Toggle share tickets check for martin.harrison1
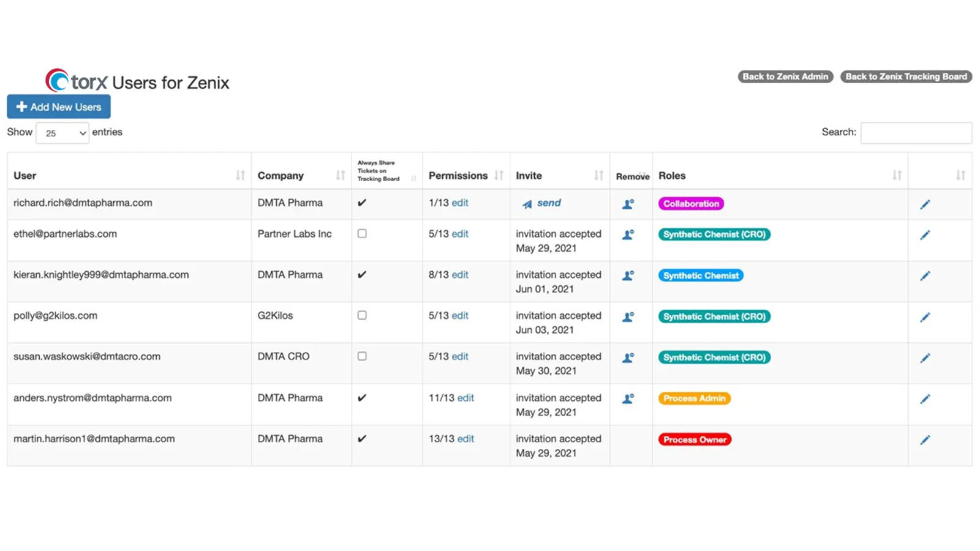The image size is (980, 551). (x=362, y=439)
